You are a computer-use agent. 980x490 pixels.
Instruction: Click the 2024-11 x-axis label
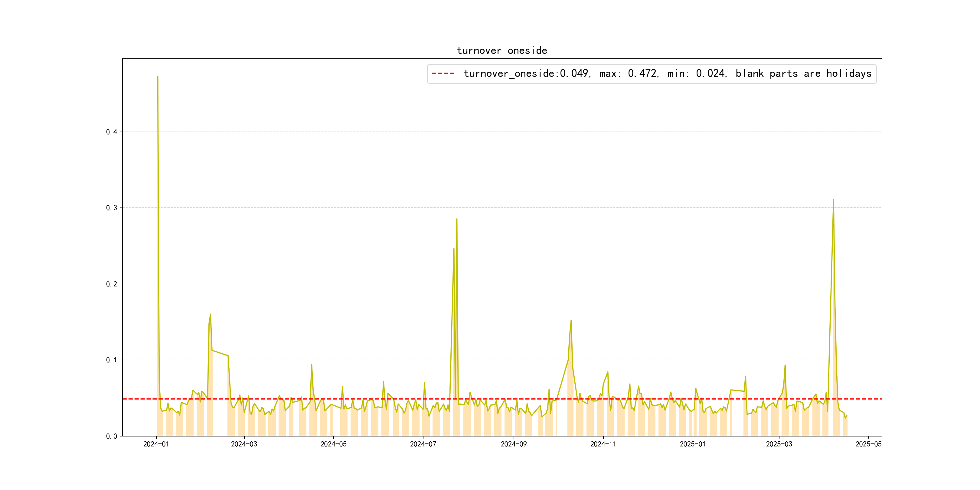(603, 444)
